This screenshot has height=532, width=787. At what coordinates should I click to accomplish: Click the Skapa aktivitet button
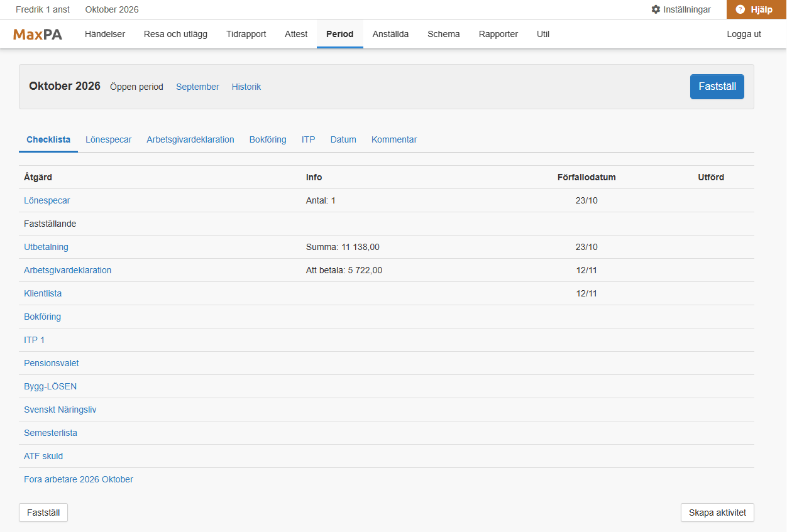pos(717,513)
